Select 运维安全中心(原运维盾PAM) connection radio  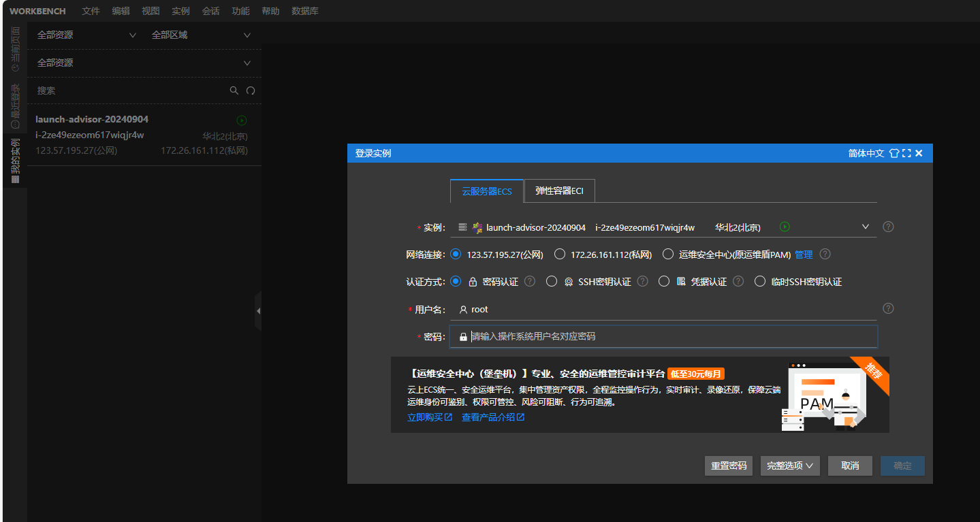(668, 254)
